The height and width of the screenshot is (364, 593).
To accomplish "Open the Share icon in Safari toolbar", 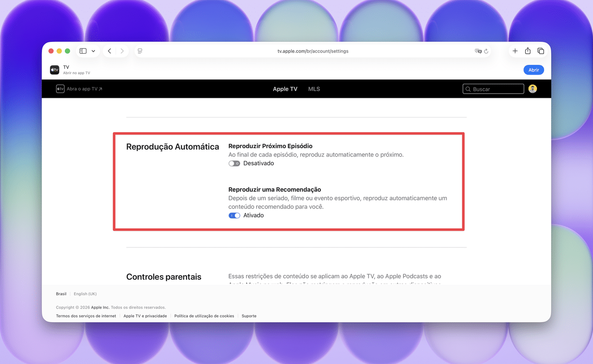I will point(528,51).
